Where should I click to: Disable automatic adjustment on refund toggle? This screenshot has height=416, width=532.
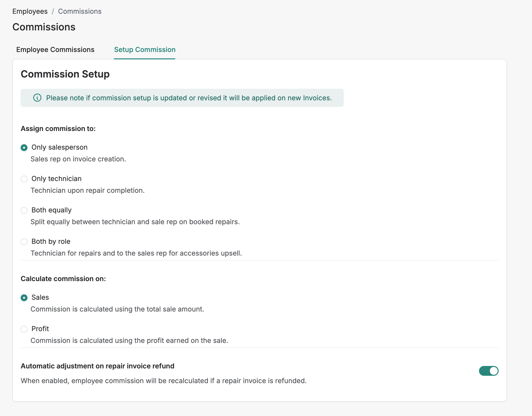[x=489, y=371]
